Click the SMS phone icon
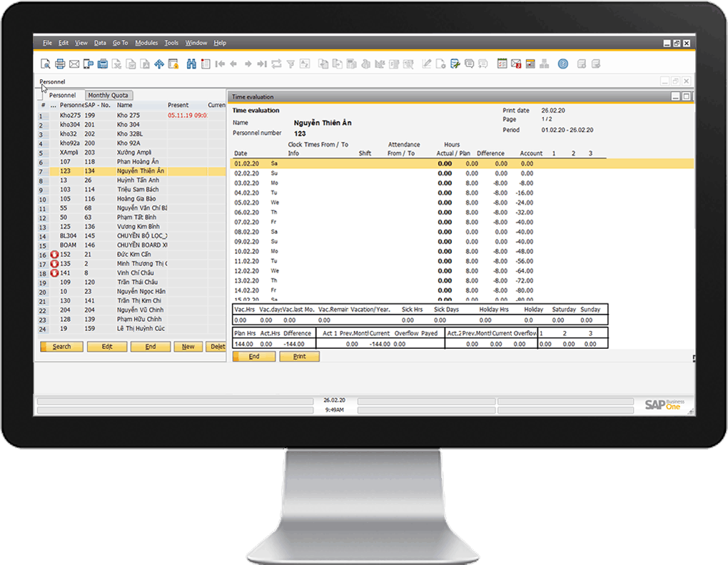 click(x=89, y=64)
